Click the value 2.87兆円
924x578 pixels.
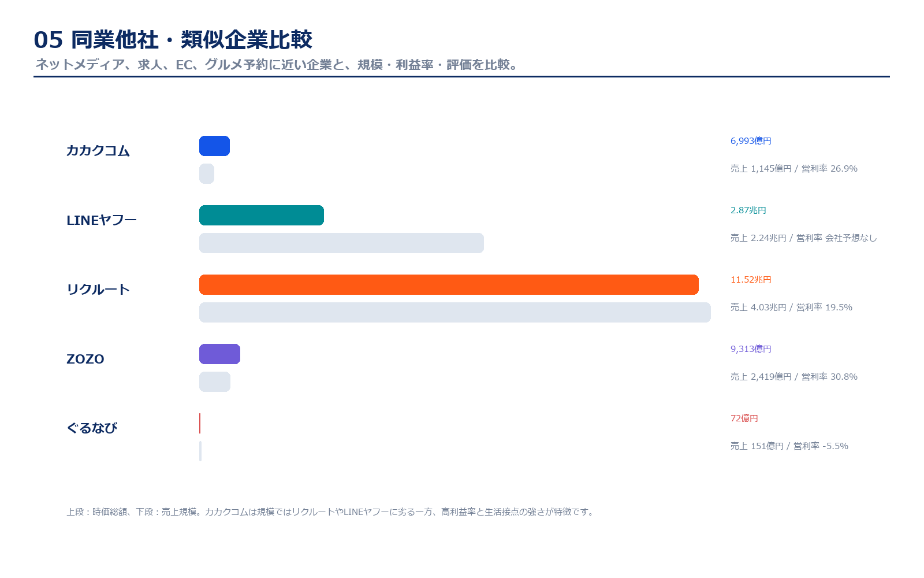point(748,210)
